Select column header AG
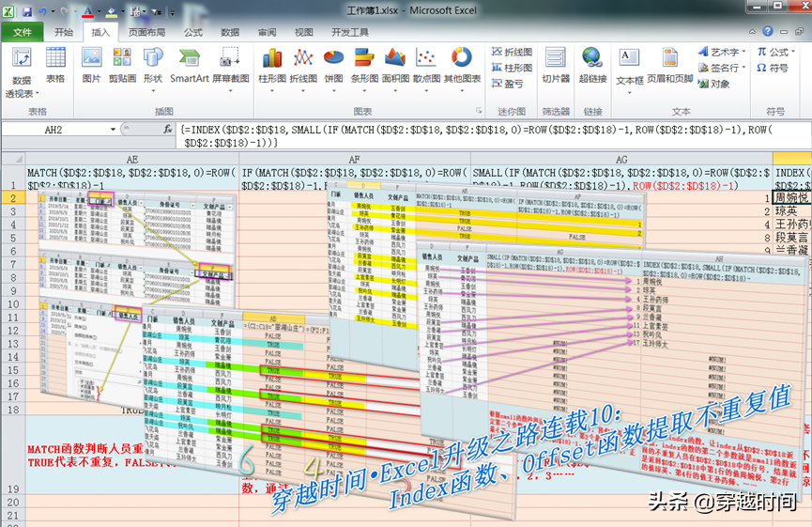The image size is (812, 527). 620,159
